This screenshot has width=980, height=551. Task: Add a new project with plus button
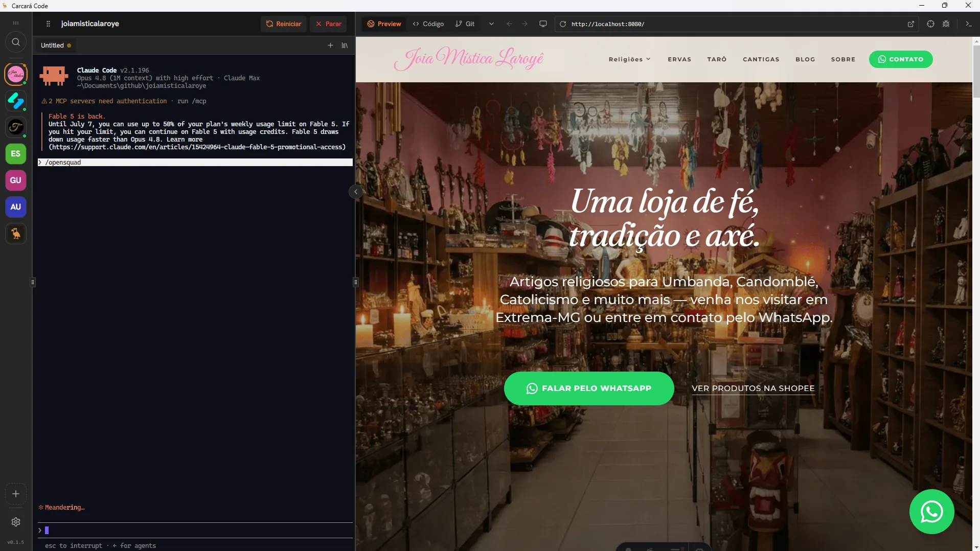(16, 494)
